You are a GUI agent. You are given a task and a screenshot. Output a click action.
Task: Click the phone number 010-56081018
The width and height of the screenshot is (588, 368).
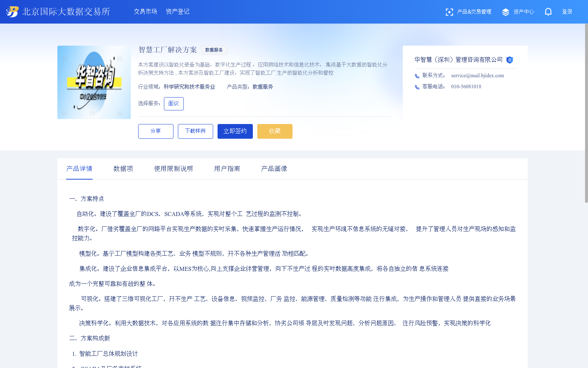tap(466, 87)
